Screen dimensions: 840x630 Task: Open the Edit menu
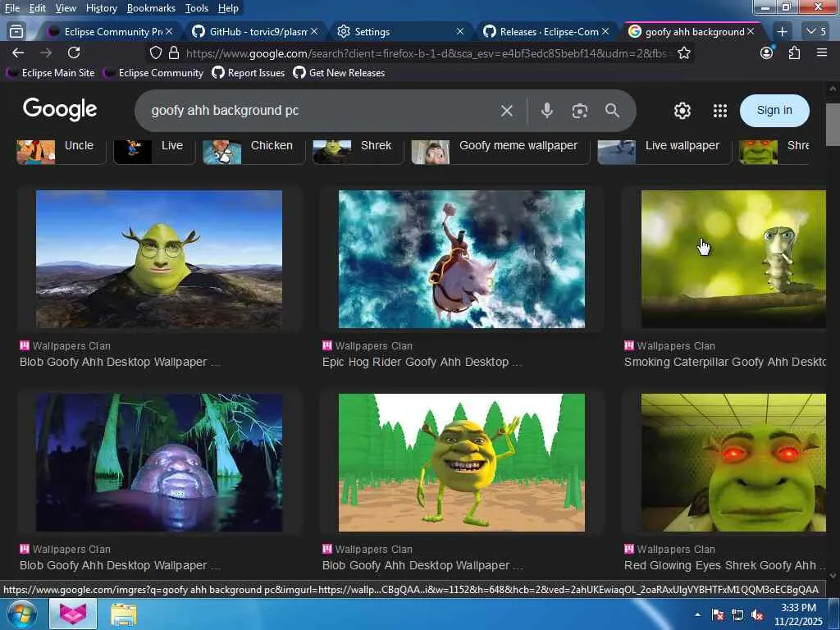pyautogui.click(x=37, y=8)
